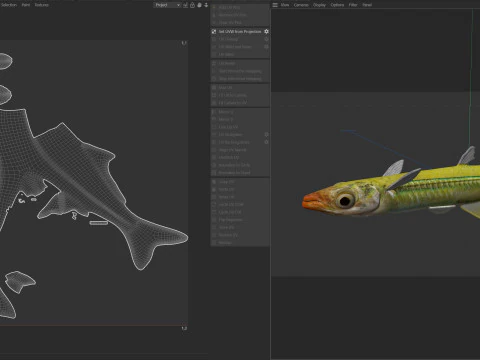Select Set UVW from Projection command
Image resolution: width=480 pixels, height=360 pixels.
240,31
